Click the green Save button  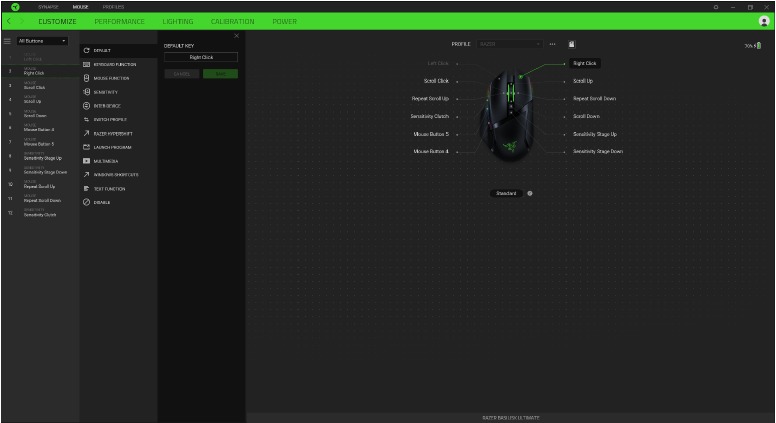coord(220,74)
